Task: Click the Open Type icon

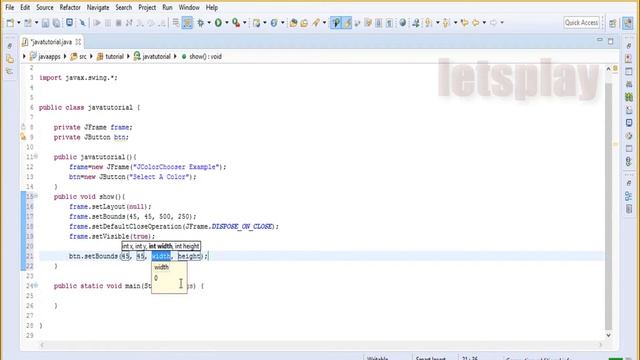Action: [x=293, y=23]
